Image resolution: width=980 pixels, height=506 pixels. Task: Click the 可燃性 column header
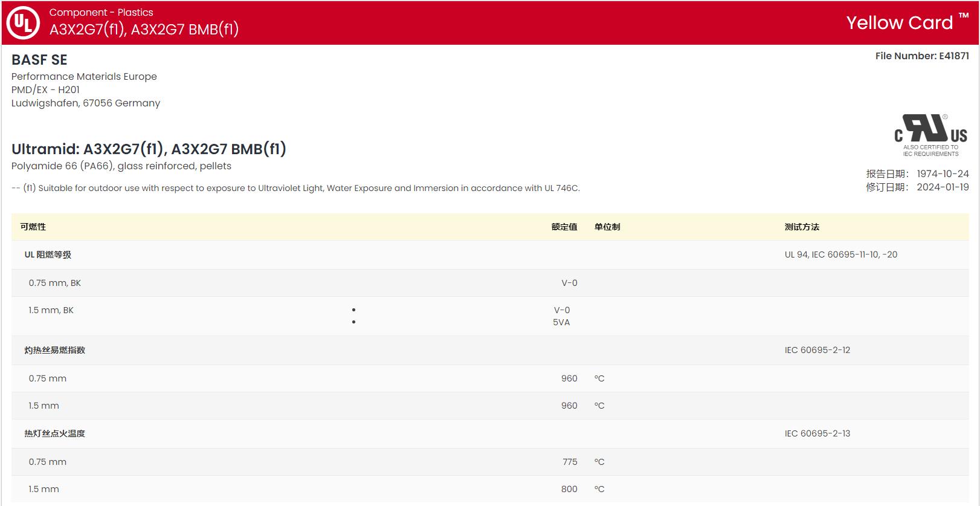[x=33, y=227]
